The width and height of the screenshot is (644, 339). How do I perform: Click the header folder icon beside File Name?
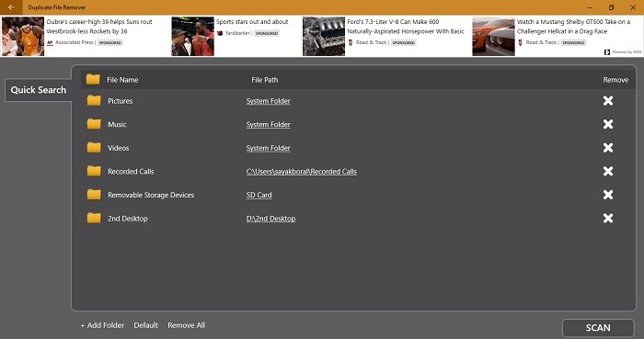[93, 79]
